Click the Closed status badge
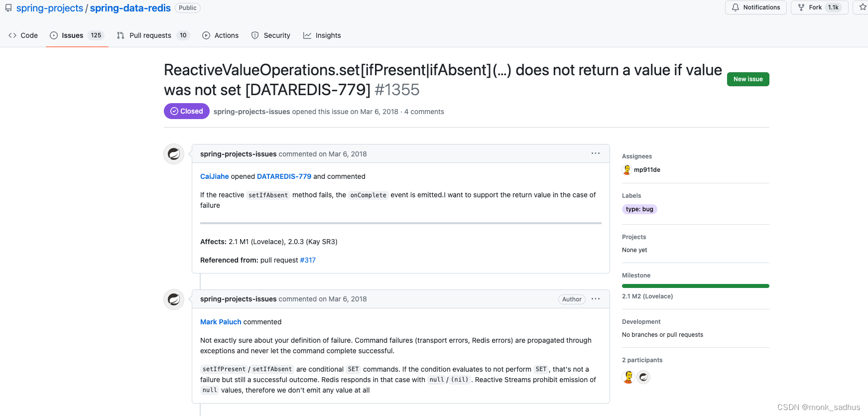Screen dimensions: 868x416 click(x=187, y=111)
